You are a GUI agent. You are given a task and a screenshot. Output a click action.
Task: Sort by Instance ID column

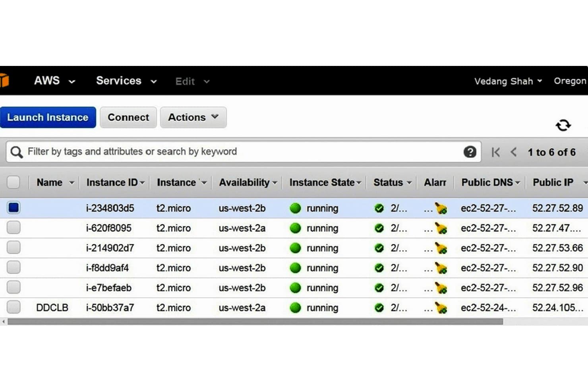(x=115, y=182)
